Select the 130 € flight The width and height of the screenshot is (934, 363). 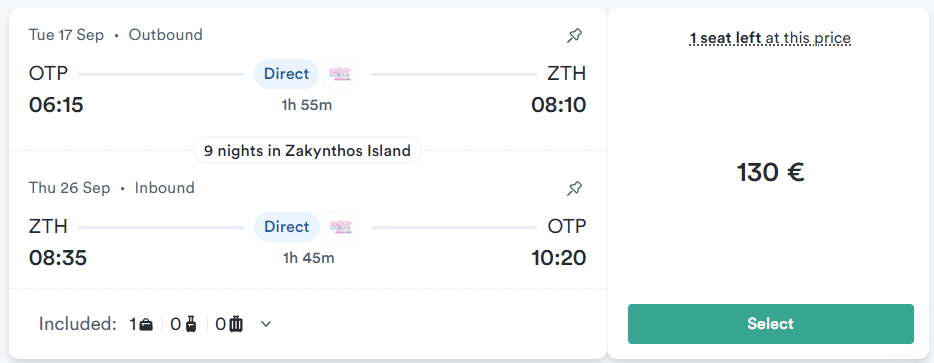770,324
